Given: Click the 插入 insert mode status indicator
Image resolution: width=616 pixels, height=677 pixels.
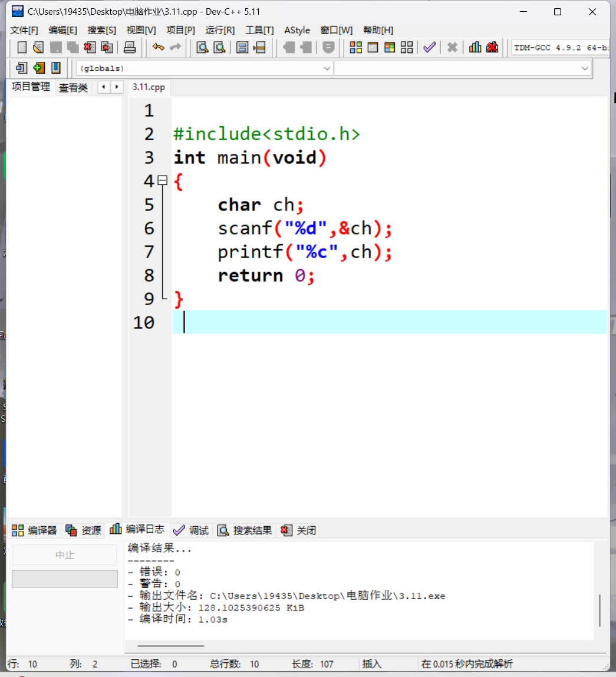Looking at the screenshot, I should (371, 663).
